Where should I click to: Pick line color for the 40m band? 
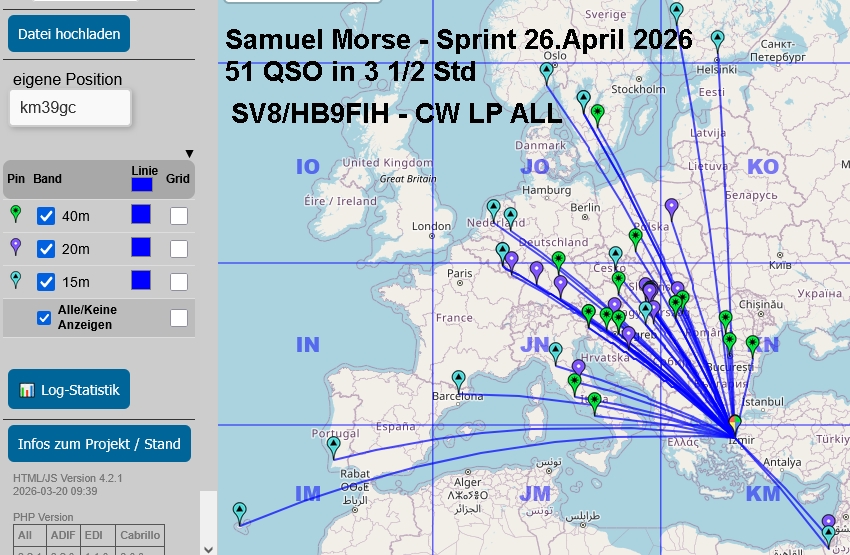(141, 215)
